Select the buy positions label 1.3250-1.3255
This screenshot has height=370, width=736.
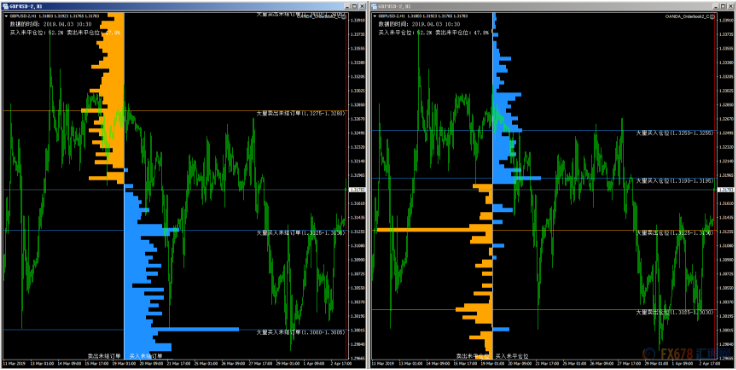(675, 133)
